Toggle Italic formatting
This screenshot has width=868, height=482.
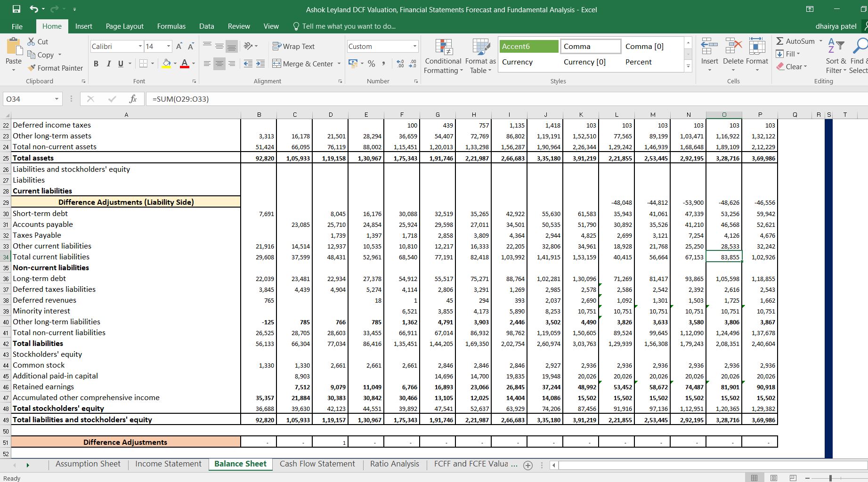pyautogui.click(x=108, y=64)
